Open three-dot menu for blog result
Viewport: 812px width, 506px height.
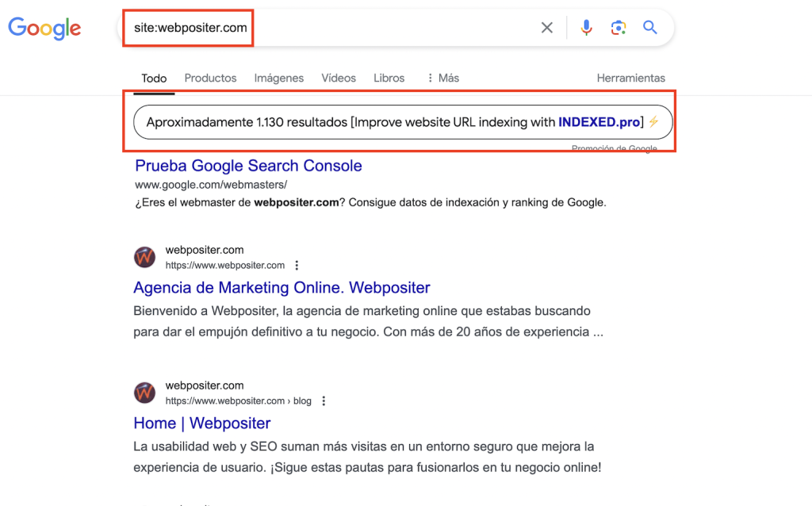coord(324,401)
